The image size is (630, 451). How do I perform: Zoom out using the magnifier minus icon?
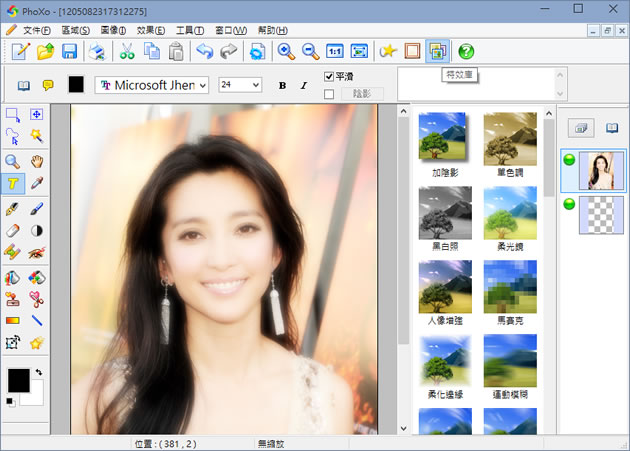click(311, 51)
